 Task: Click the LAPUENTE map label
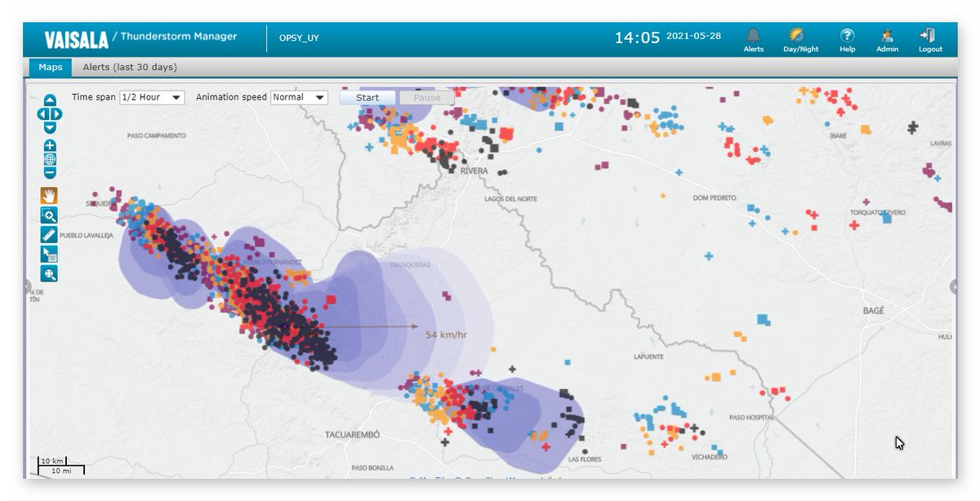coord(649,357)
